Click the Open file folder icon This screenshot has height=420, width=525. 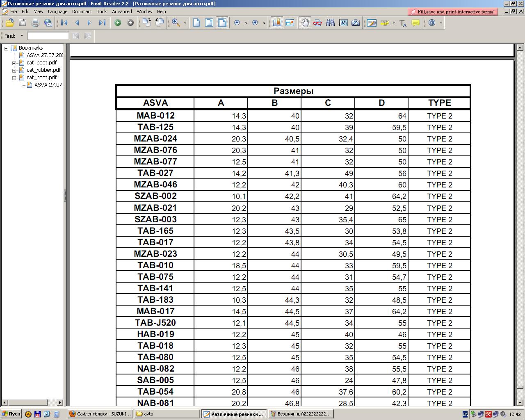(9, 23)
